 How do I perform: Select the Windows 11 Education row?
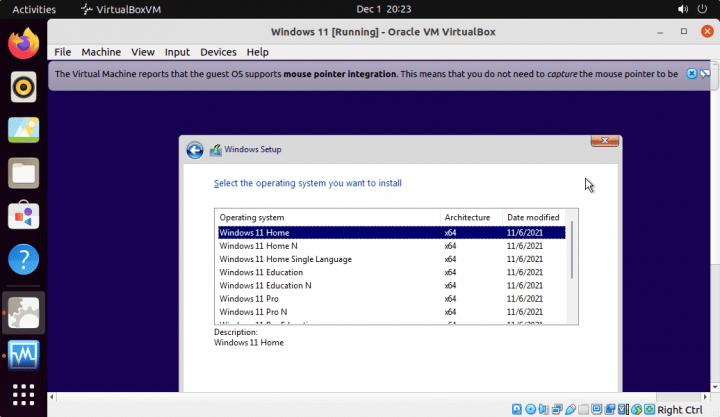pyautogui.click(x=392, y=272)
